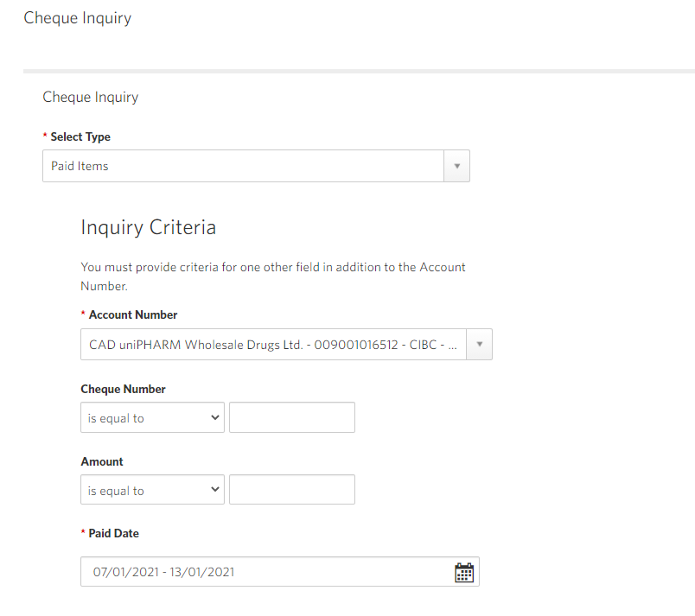Click the Inquiry Criteria heading

coord(148,227)
